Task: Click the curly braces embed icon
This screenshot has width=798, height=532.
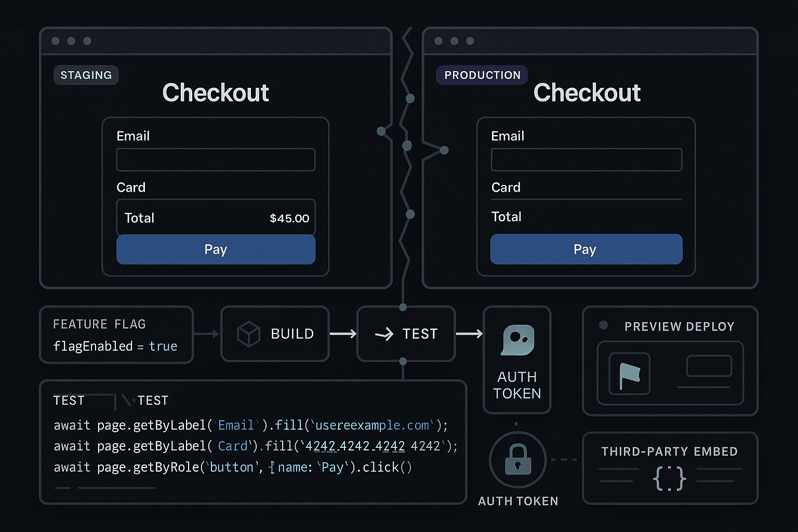Action: click(x=670, y=478)
